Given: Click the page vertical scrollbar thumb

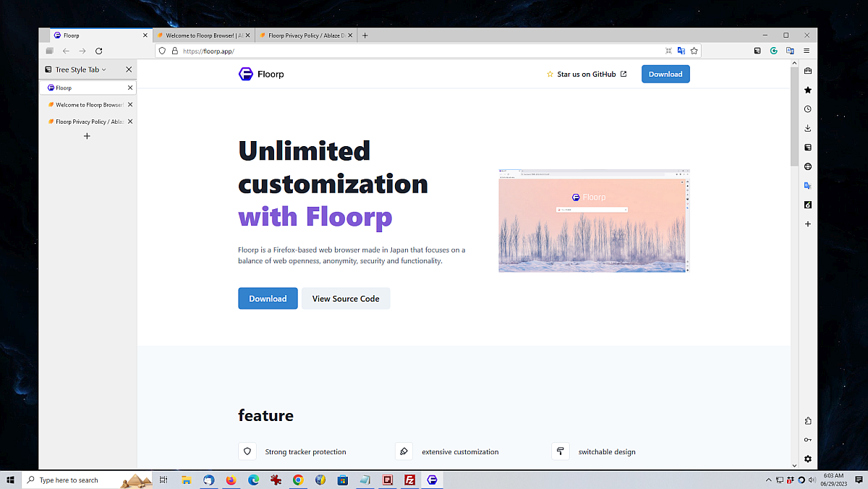Looking at the screenshot, I should click(794, 116).
